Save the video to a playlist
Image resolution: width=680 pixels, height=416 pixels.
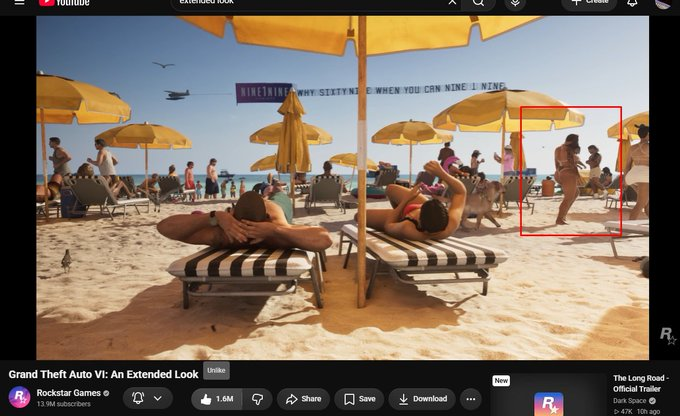point(359,399)
